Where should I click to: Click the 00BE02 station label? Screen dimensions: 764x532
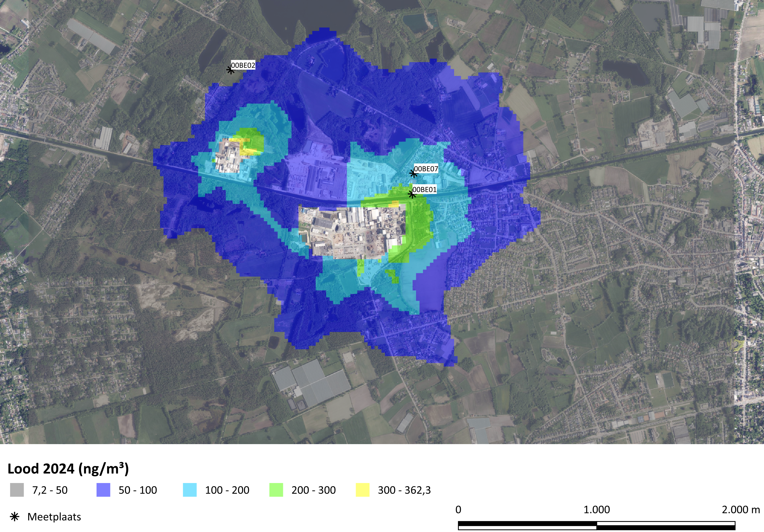click(243, 65)
